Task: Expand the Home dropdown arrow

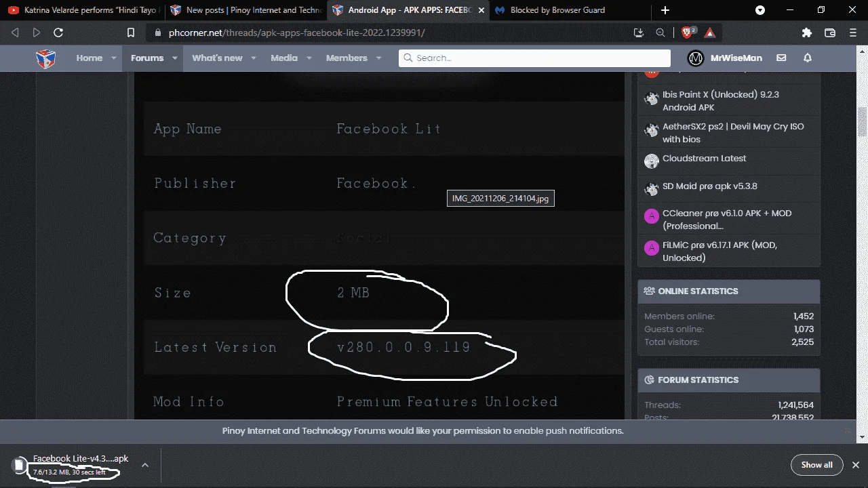Action: [x=114, y=58]
